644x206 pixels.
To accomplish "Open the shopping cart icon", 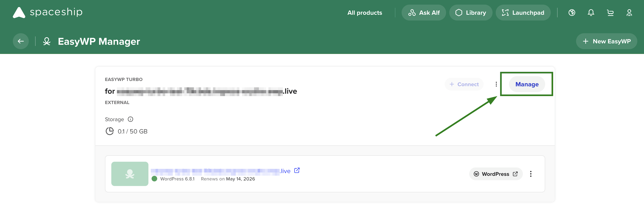I will pos(610,12).
